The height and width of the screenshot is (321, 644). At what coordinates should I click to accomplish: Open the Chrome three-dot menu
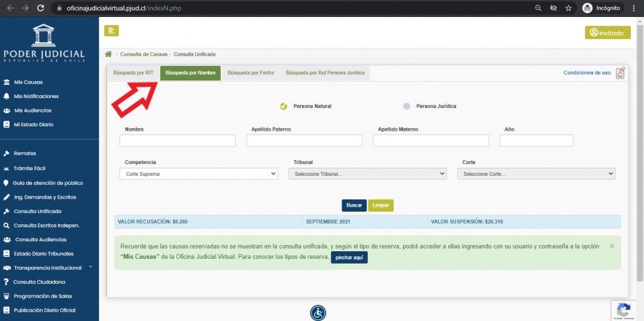(x=633, y=8)
